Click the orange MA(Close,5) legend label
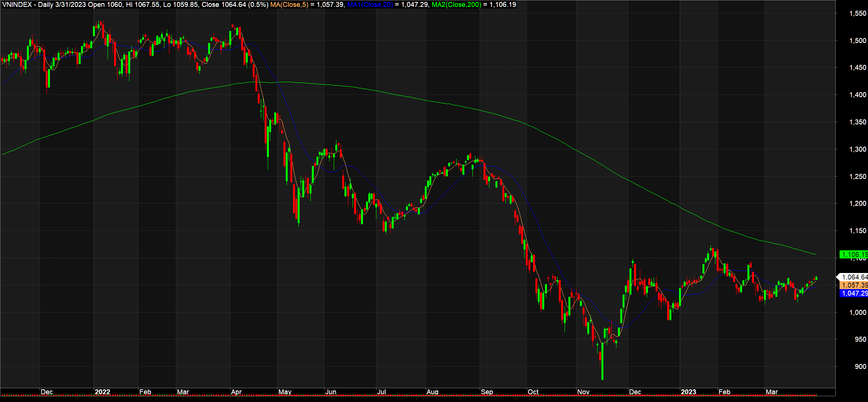This screenshot has height=402, width=868. (x=289, y=5)
